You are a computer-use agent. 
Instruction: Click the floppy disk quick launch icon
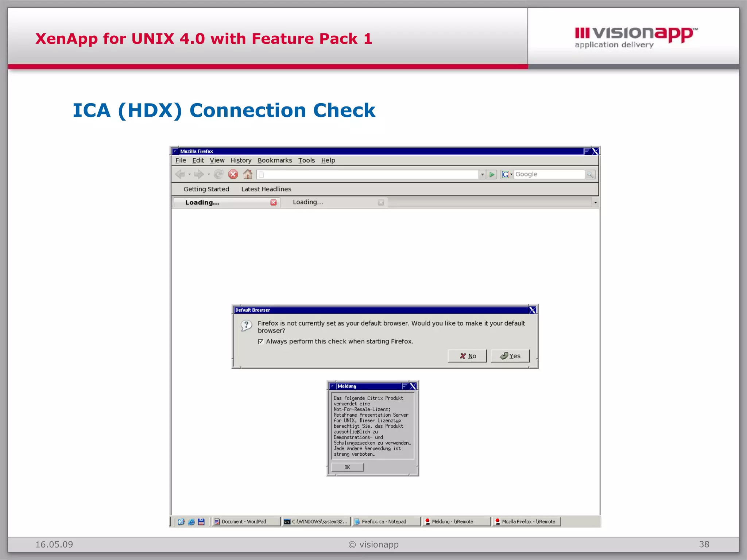point(201,522)
